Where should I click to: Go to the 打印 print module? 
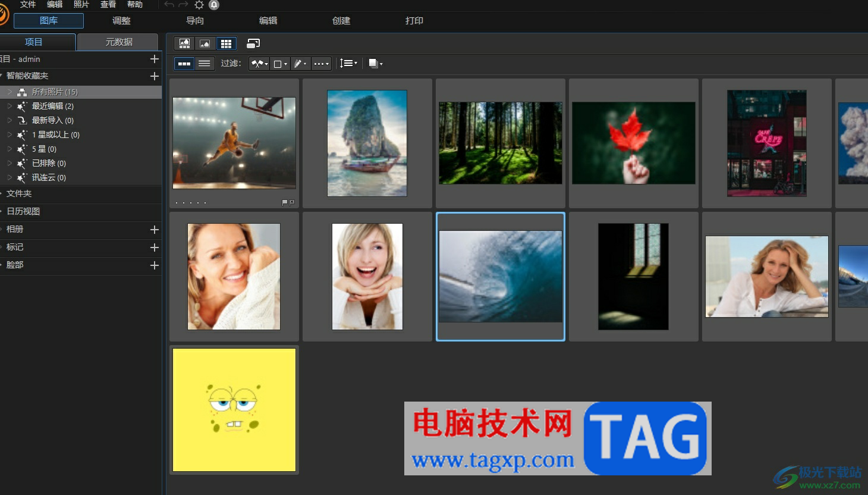pos(414,21)
